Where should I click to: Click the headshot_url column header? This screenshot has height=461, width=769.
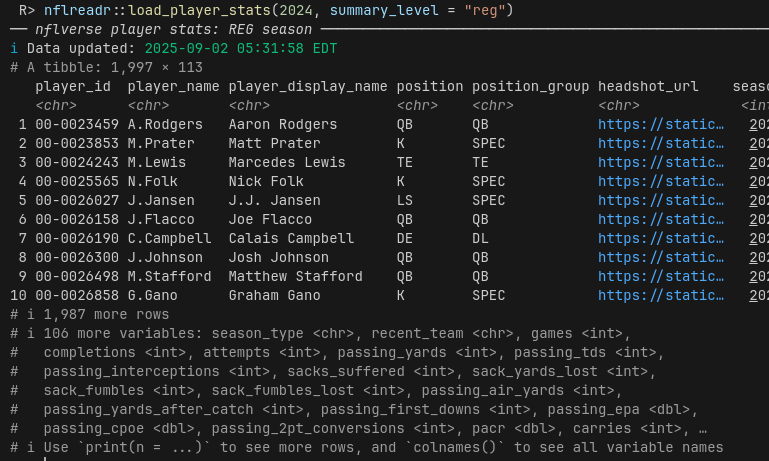pos(648,87)
